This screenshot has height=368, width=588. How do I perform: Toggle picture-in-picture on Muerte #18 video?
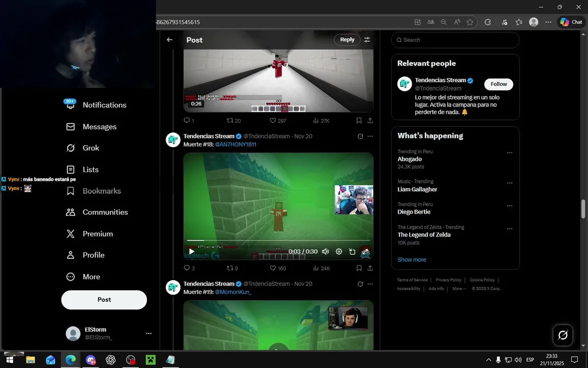click(352, 251)
